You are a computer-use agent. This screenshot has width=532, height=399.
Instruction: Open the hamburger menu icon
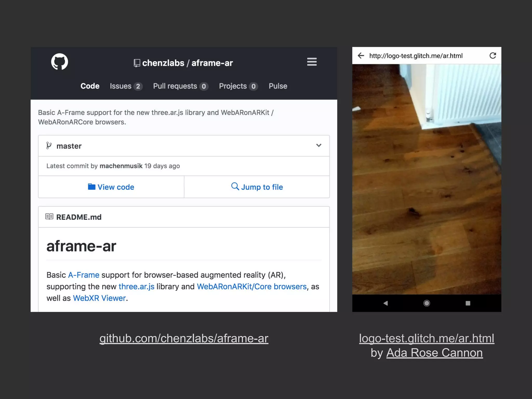click(x=312, y=62)
